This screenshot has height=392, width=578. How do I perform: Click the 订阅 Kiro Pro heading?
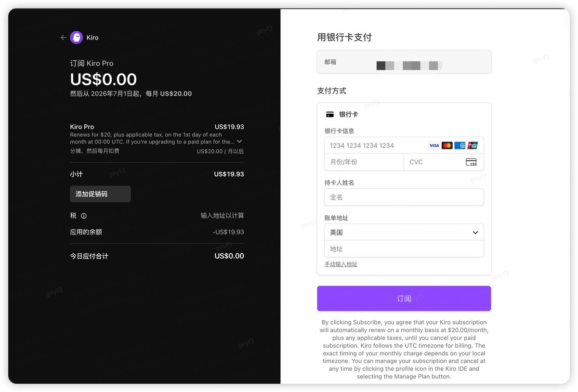pyautogui.click(x=92, y=64)
